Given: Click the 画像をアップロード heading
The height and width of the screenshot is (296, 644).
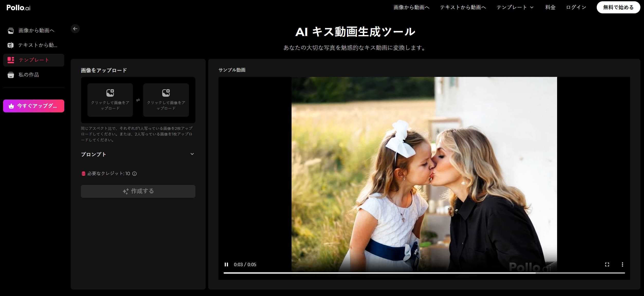Looking at the screenshot, I should point(104,70).
